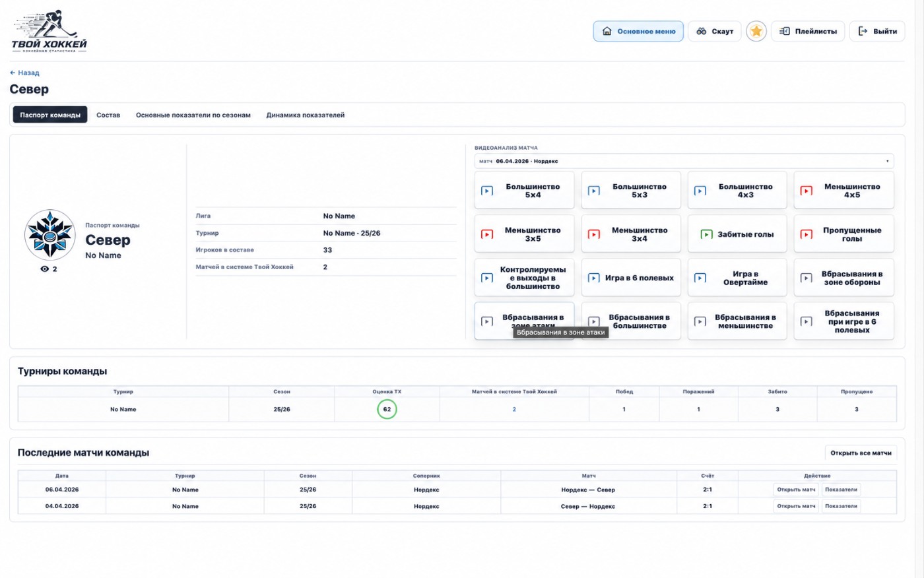
Task: Switch to the Состав tab
Action: (x=108, y=115)
